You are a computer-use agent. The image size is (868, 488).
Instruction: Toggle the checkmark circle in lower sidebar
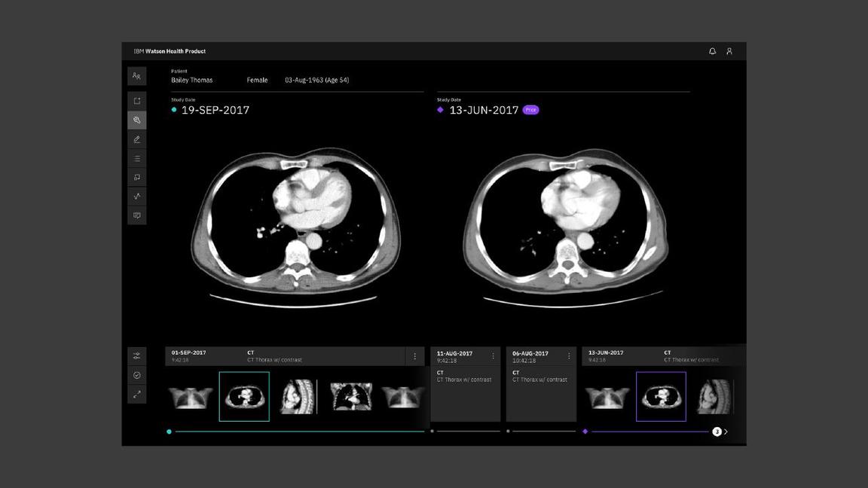tap(135, 374)
